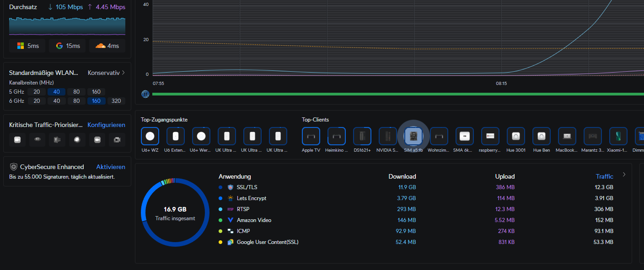Screen dimensions: 644x270
Task: Click the 08:15 time marker on chart
Action: [x=501, y=84]
